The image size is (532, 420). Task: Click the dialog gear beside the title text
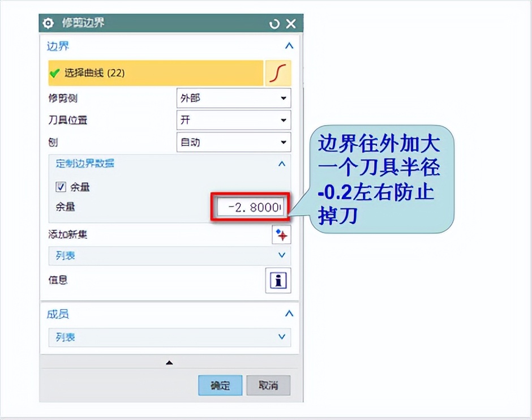coord(49,23)
